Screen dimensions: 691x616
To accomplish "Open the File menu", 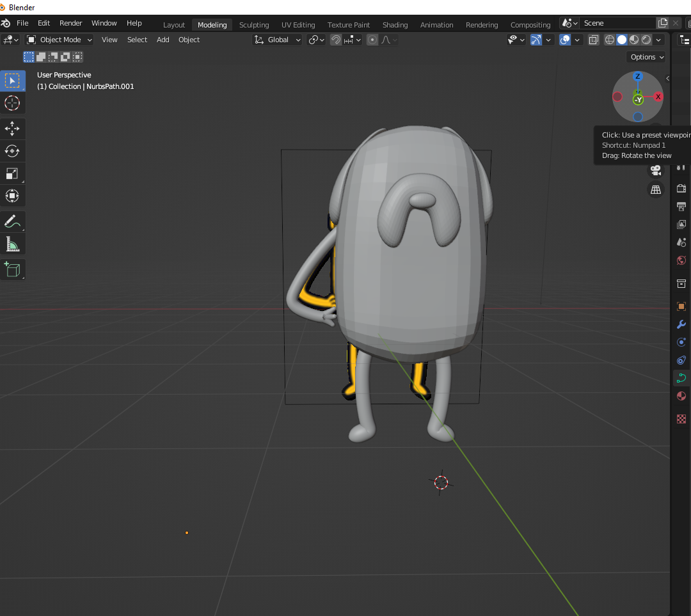I will (22, 23).
